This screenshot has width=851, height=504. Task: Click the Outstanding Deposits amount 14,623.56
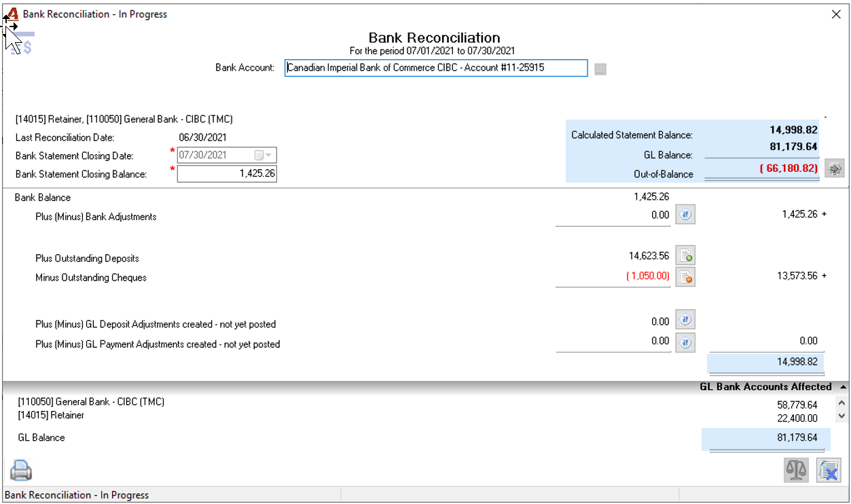pyautogui.click(x=649, y=256)
